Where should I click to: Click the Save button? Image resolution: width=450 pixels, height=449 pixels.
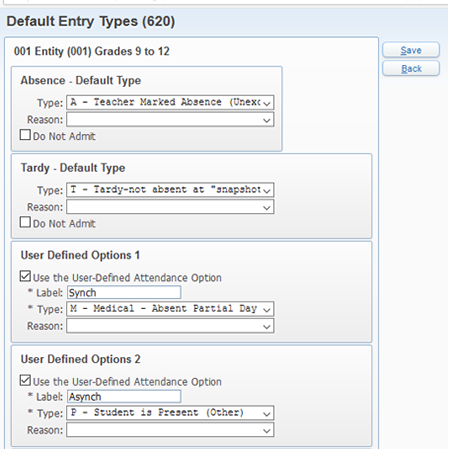click(411, 50)
